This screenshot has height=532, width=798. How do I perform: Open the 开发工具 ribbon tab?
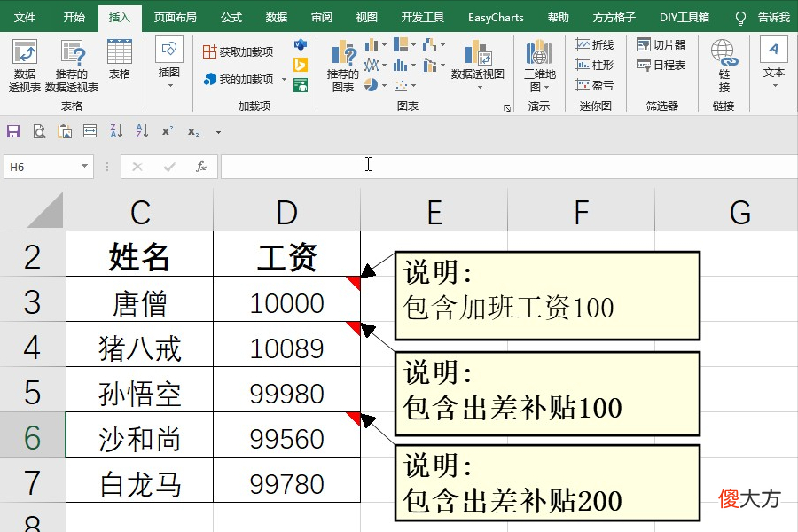pyautogui.click(x=422, y=18)
